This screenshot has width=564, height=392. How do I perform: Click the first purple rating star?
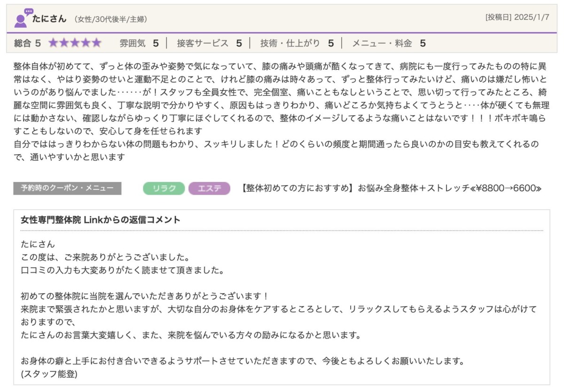pos(53,43)
